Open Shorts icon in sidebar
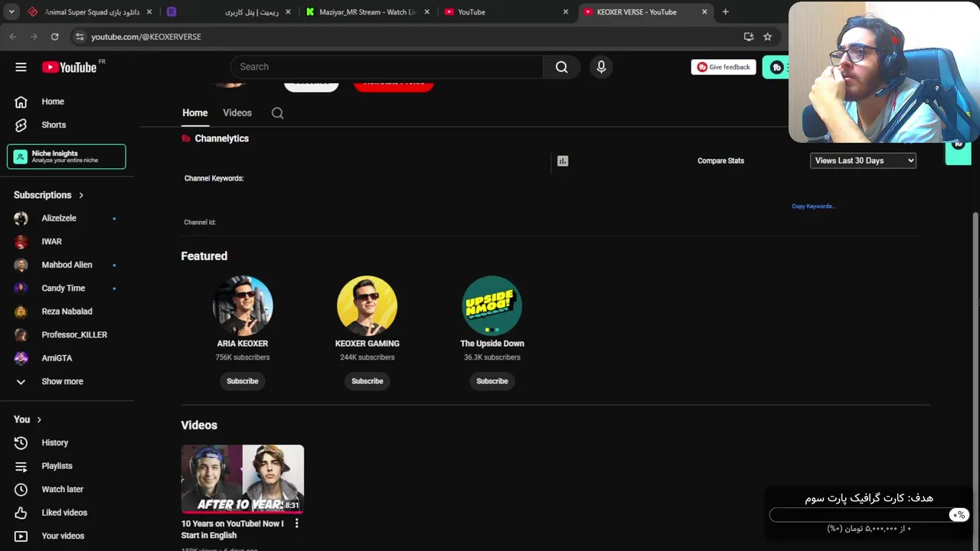Viewport: 980px width, 551px height. [x=21, y=125]
